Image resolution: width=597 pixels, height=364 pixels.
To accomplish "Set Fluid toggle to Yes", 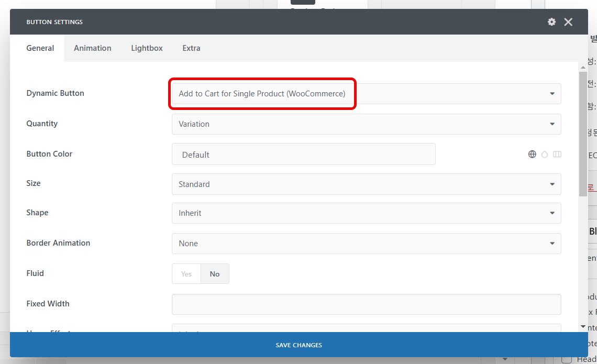I will tap(186, 274).
